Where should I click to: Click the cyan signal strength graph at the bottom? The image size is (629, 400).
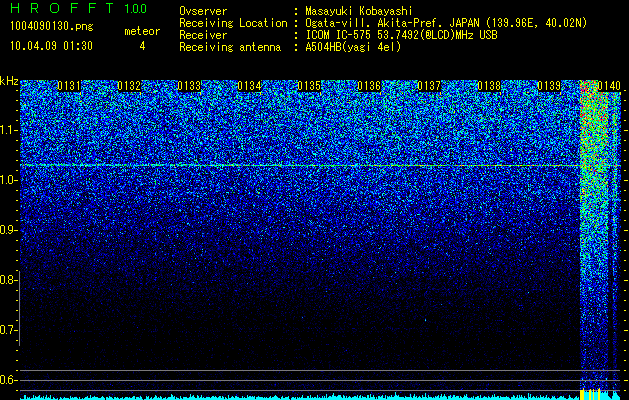coord(321,397)
